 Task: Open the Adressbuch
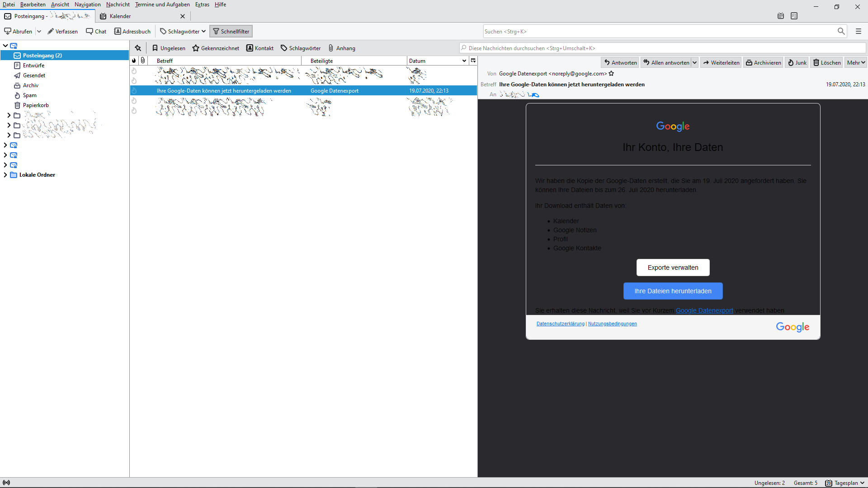click(x=132, y=32)
